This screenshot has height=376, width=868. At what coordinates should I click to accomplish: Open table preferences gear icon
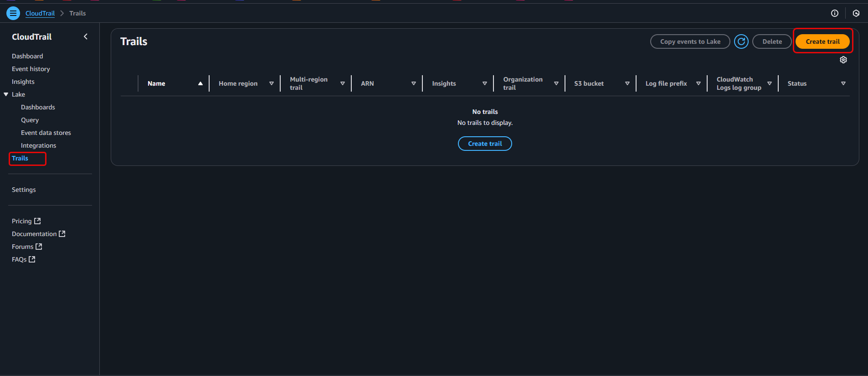(x=843, y=60)
